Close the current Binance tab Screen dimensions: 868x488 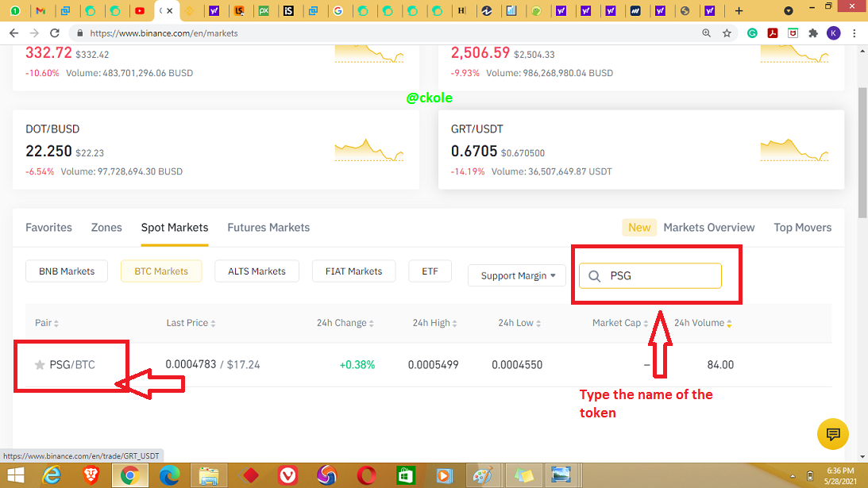169,10
